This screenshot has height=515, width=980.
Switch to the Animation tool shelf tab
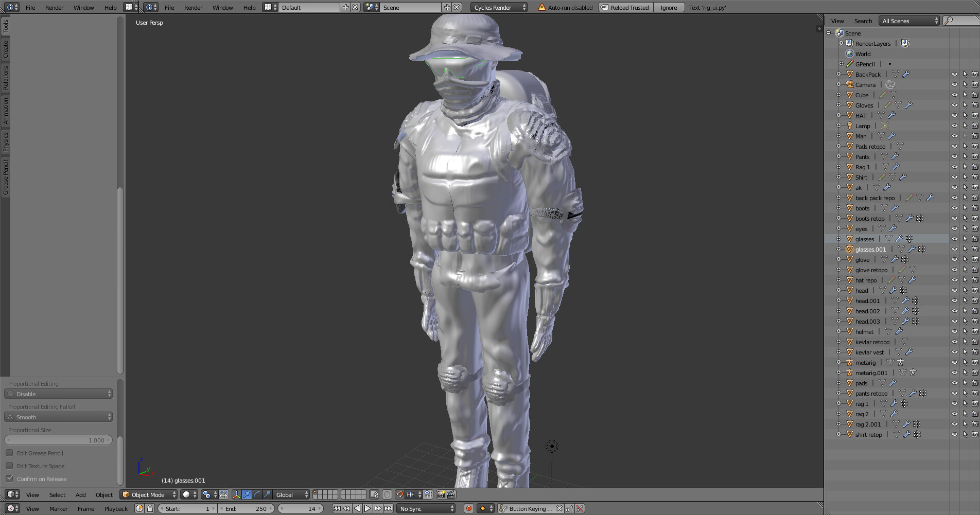point(6,111)
